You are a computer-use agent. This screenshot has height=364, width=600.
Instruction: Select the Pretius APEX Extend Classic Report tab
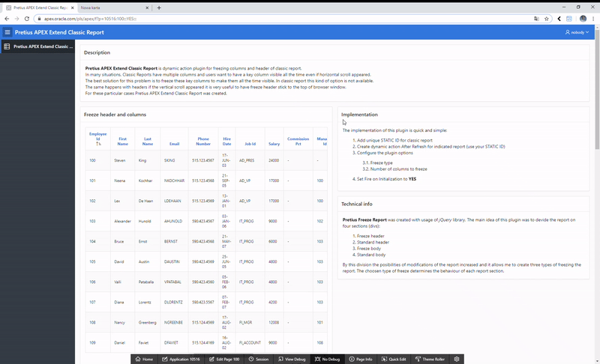pos(40,7)
